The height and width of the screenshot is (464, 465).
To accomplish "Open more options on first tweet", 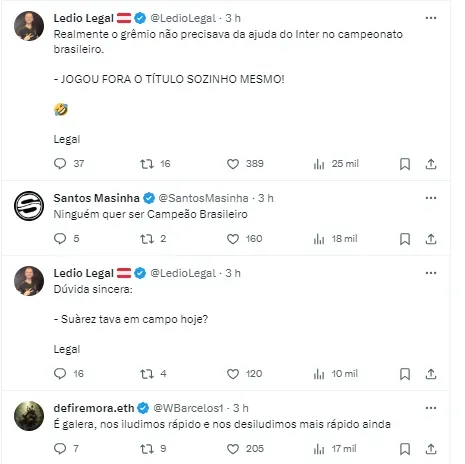I will pos(431,18).
